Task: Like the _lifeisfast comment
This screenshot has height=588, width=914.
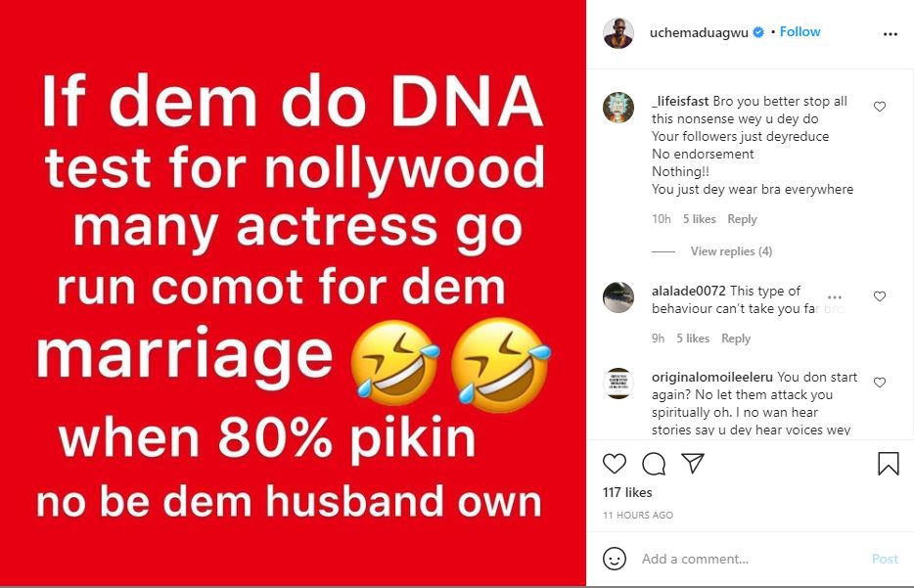Action: click(x=880, y=107)
